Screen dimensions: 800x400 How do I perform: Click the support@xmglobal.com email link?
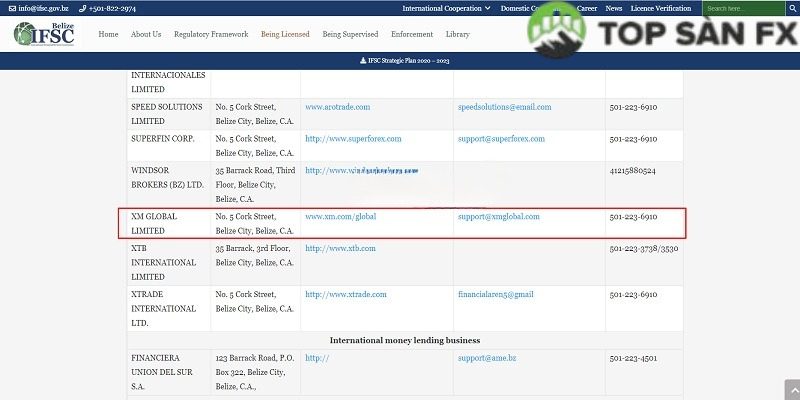[499, 216]
